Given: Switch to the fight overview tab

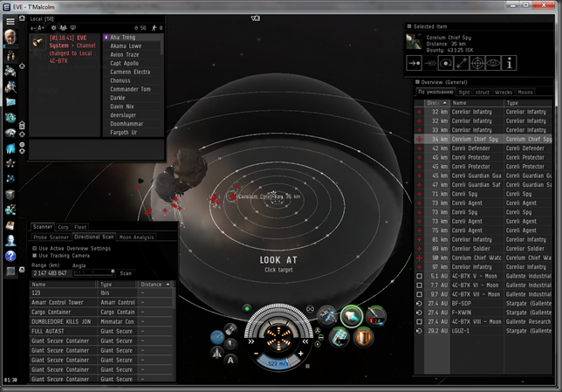Looking at the screenshot, I should (x=464, y=93).
